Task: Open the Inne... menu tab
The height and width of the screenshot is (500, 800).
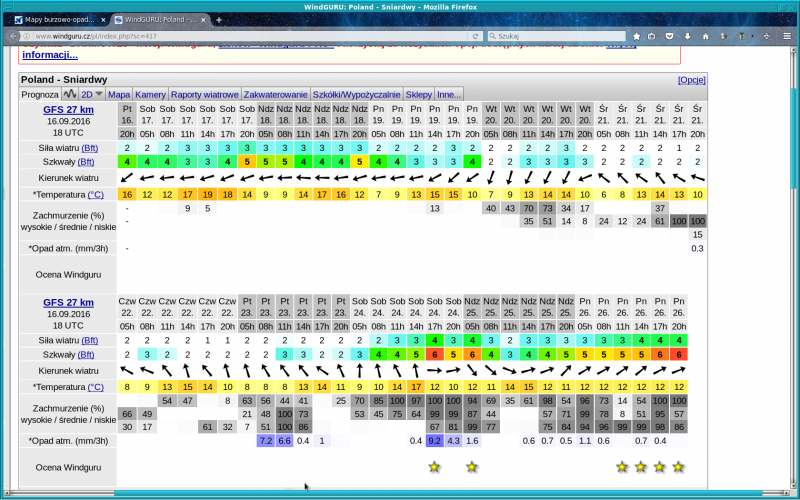Action: tap(449, 94)
